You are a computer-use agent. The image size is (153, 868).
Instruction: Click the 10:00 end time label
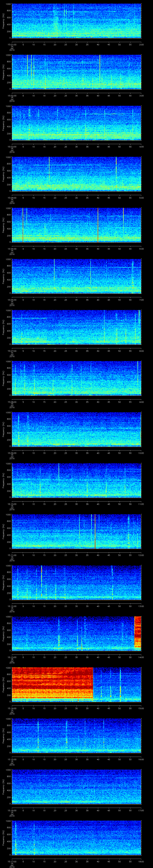141,453
